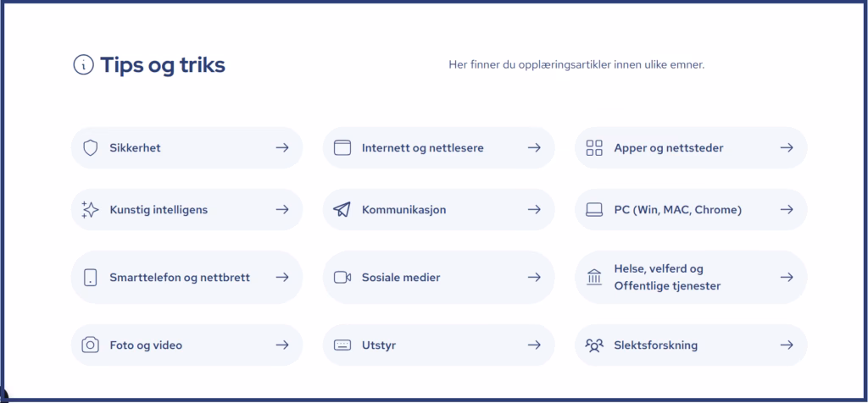This screenshot has width=868, height=403.
Task: Click the bank building icon for Helse, velferd
Action: pos(594,278)
